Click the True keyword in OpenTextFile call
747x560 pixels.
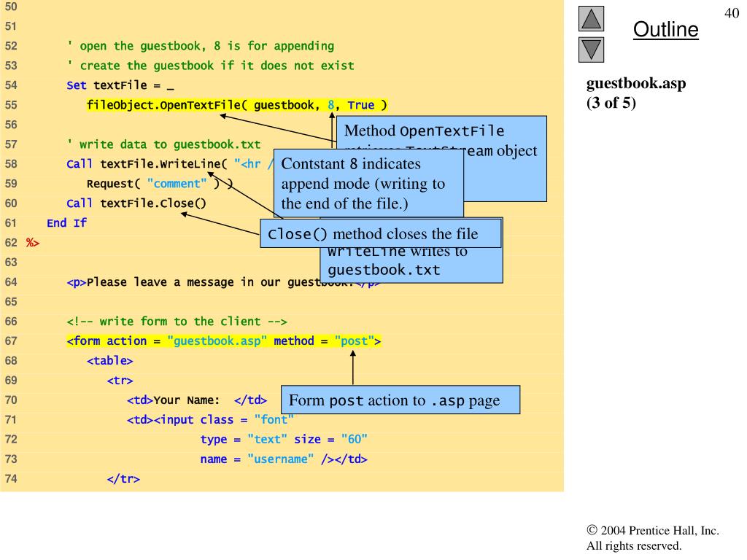[360, 105]
